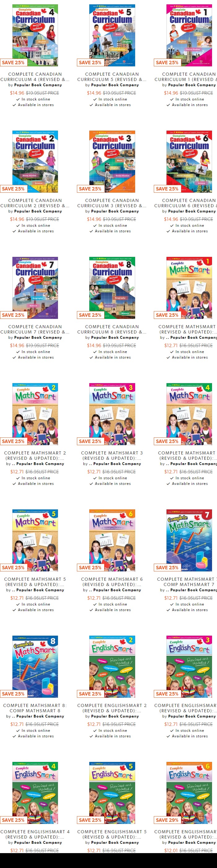
Task: Open Complete MathSmart 7 book cover
Action: (189, 540)
